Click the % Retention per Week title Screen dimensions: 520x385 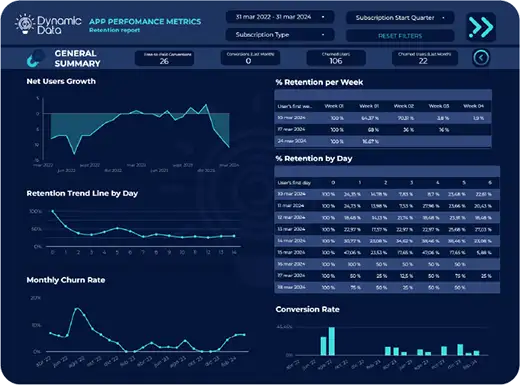click(319, 82)
